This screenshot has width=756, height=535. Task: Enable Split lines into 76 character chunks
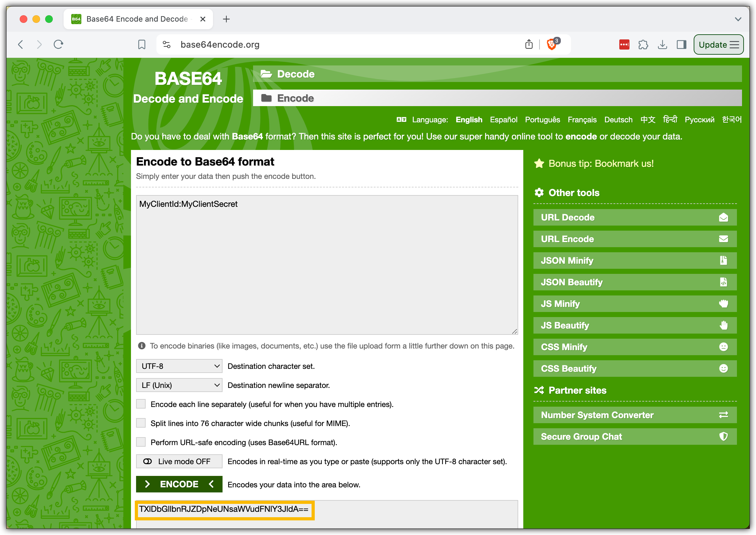141,423
